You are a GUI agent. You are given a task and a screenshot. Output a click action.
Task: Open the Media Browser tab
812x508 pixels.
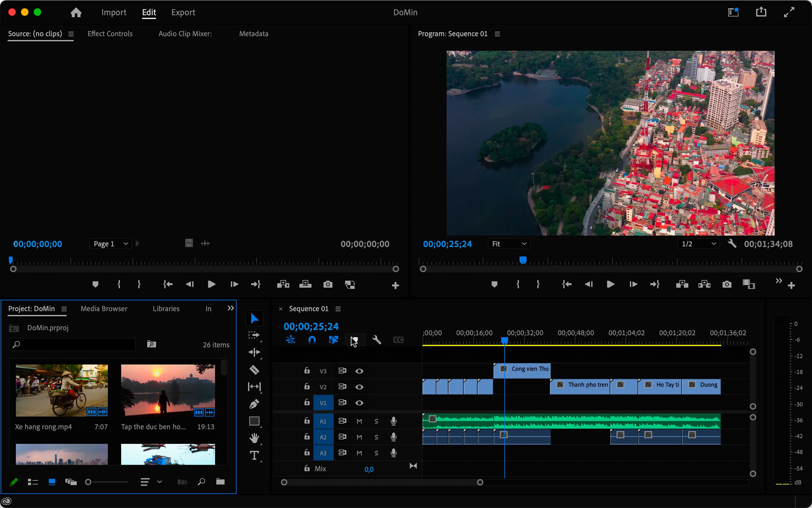104,308
